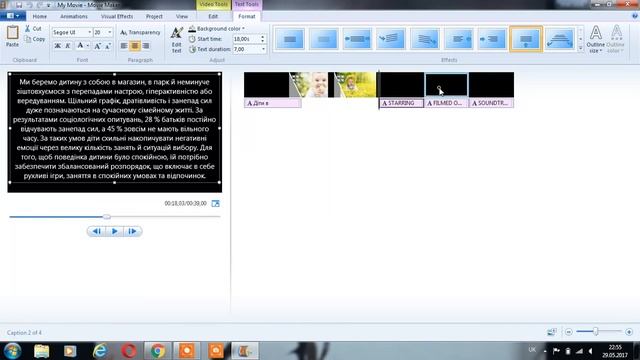Switch to the Project tab
Viewport: 640px width, 360px height.
click(x=154, y=16)
